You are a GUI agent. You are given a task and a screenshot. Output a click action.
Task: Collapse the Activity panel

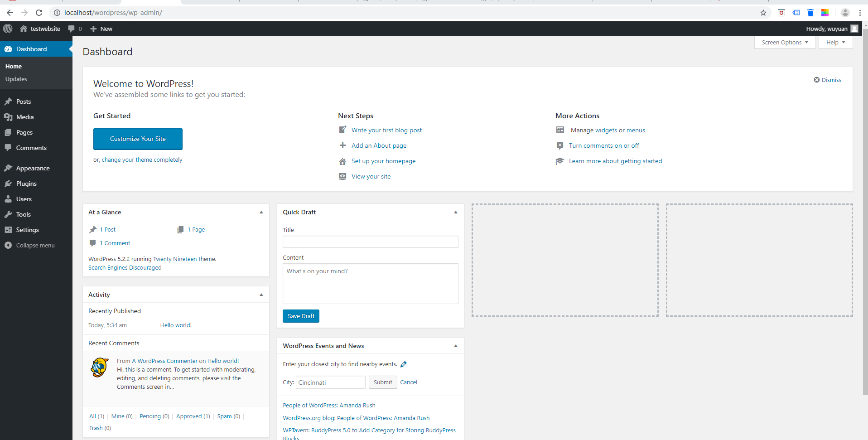pos(261,295)
